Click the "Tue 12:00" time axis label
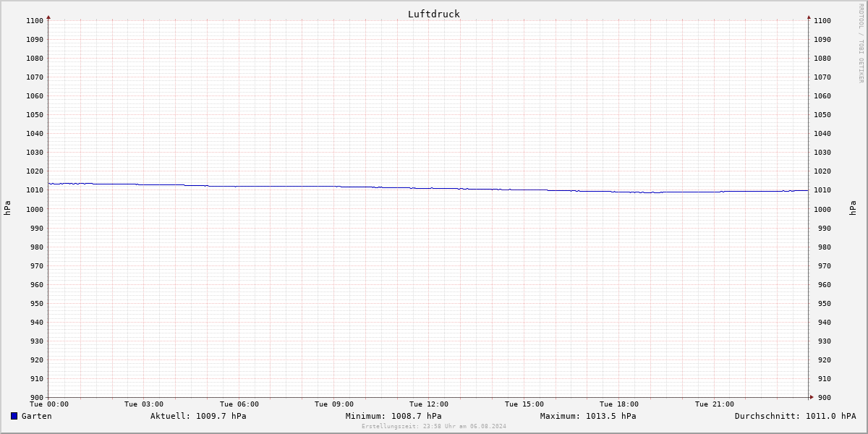Screen dimensions: 868x434 click(429, 404)
